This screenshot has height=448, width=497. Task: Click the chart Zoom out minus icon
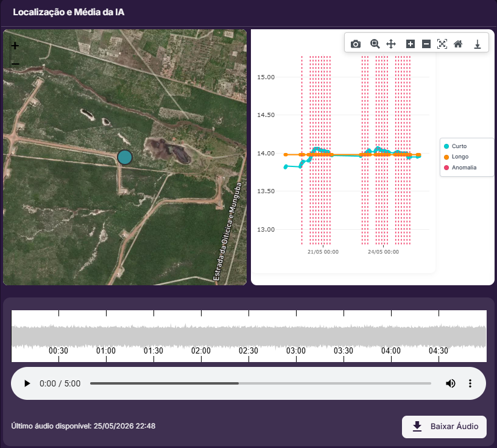click(x=426, y=44)
